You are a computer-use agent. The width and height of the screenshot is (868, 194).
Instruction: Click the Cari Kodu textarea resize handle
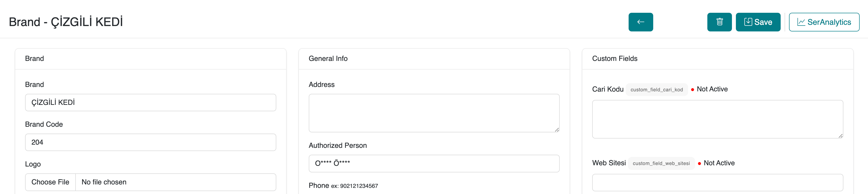pos(840,136)
